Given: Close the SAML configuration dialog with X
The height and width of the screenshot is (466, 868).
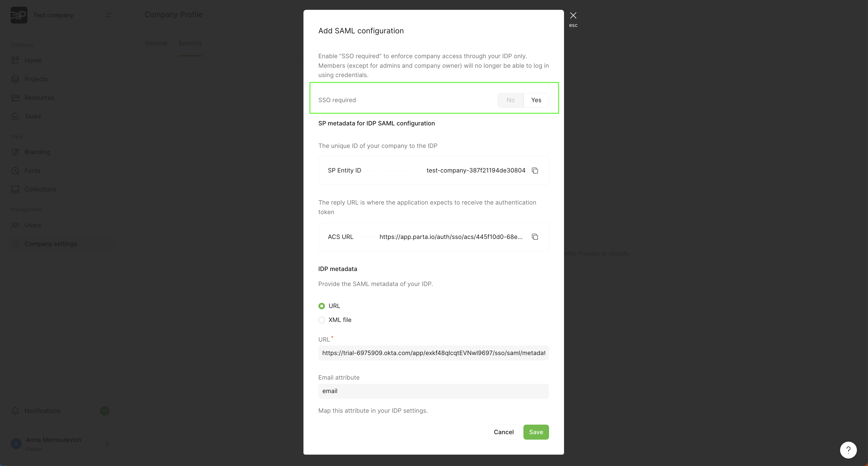Looking at the screenshot, I should tap(573, 16).
